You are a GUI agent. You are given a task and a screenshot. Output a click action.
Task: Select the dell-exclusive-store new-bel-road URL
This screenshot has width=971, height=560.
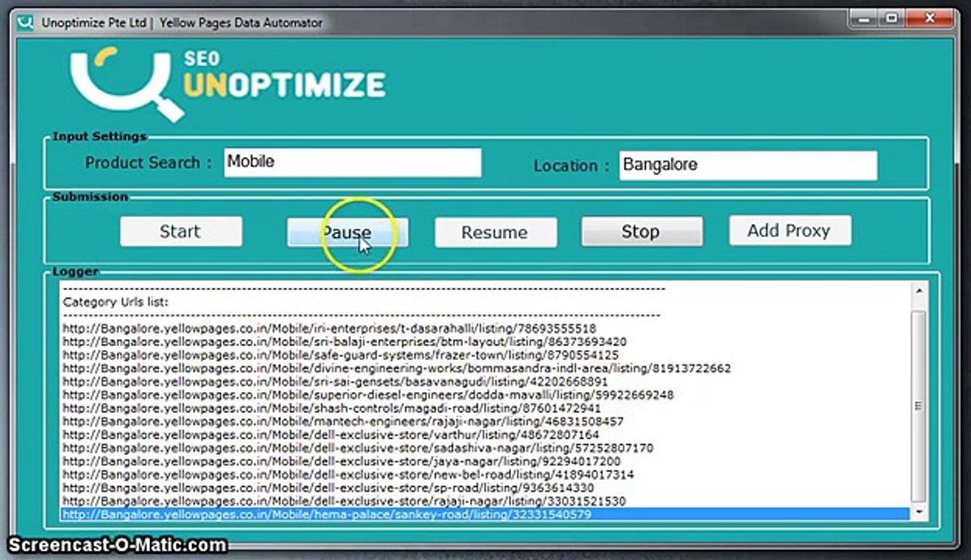pyautogui.click(x=348, y=474)
